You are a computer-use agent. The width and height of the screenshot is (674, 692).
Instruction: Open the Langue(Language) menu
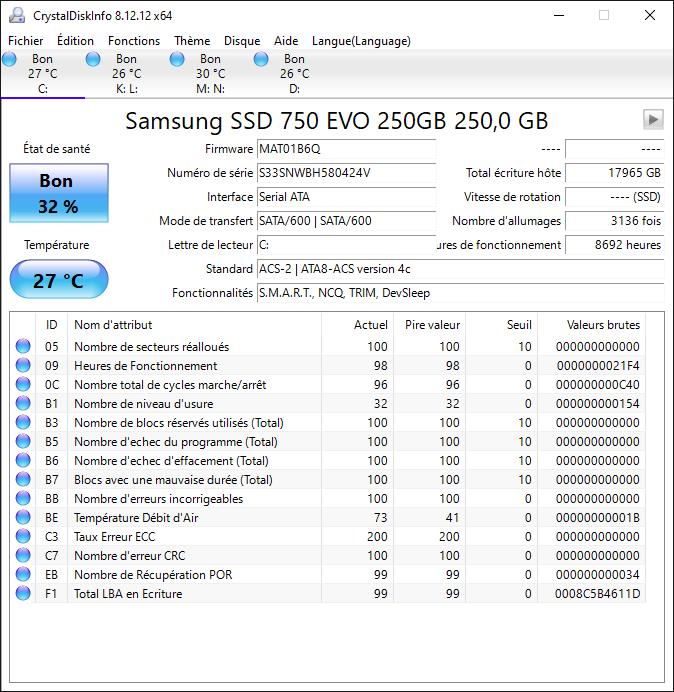[361, 41]
